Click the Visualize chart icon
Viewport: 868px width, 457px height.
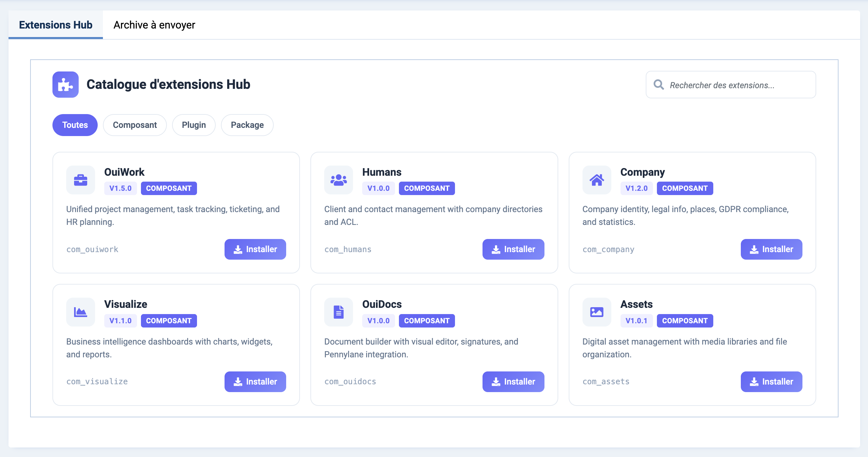(81, 312)
